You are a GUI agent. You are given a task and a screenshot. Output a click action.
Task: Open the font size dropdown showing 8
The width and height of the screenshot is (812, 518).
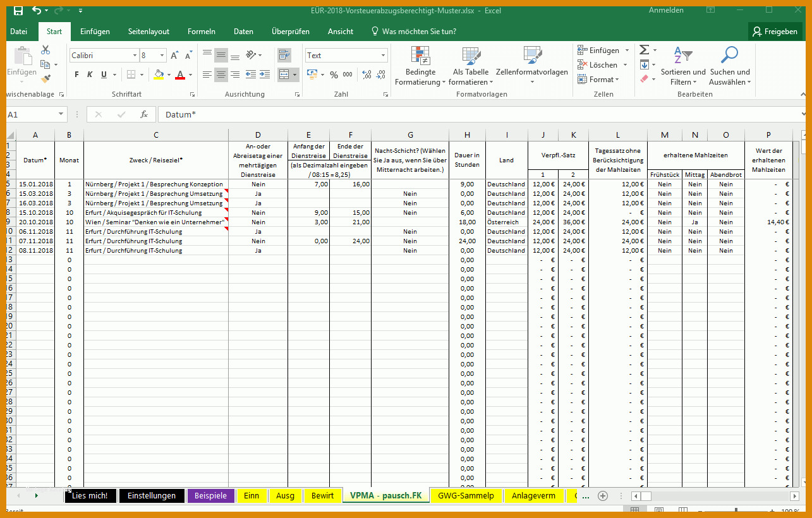point(163,56)
